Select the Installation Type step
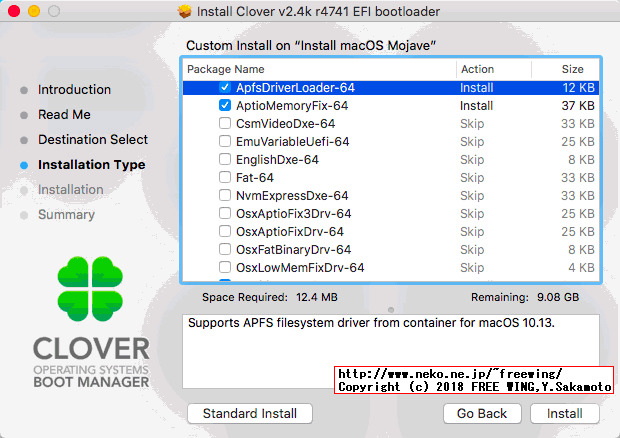620x438 pixels. (92, 165)
